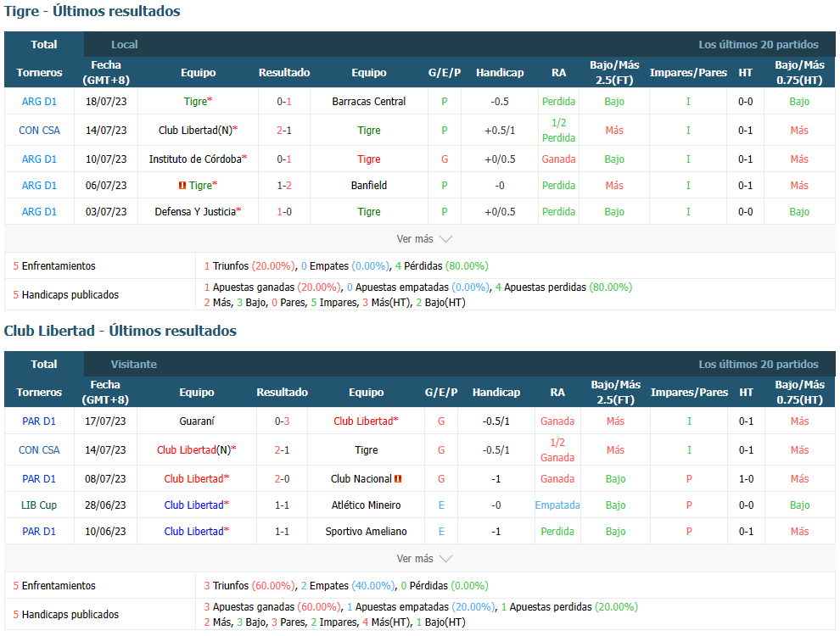
Task: Expand Ver más under the Tigre results
Action: [424, 239]
